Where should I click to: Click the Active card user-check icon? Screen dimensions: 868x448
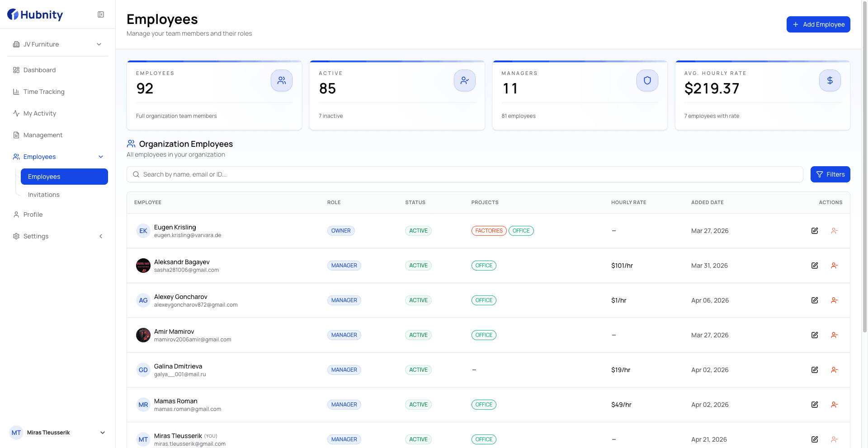(465, 80)
